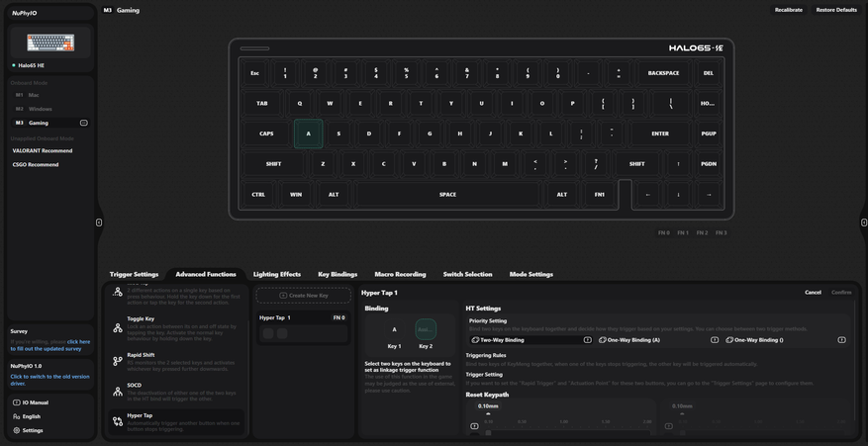Click the WIN key on the keyboard
The image size is (868, 446).
(296, 195)
